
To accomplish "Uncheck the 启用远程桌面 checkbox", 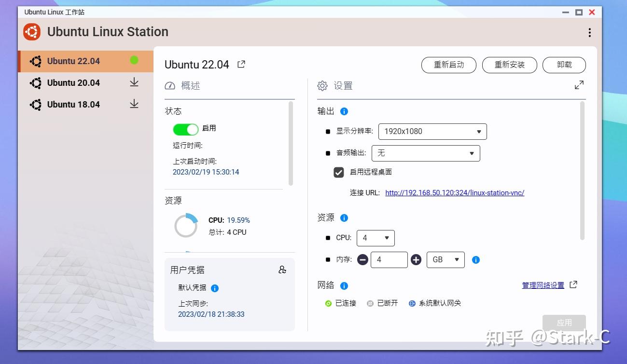I will 338,172.
